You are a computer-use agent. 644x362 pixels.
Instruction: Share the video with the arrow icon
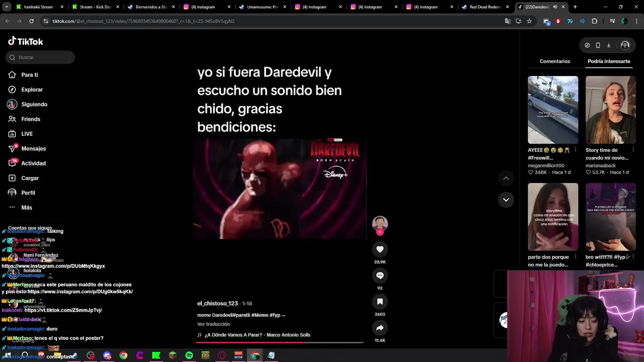[380, 327]
